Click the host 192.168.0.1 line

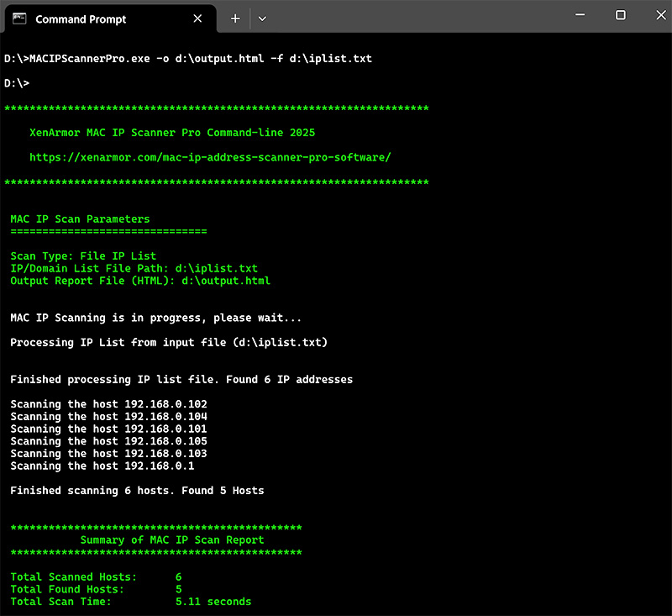tap(102, 466)
